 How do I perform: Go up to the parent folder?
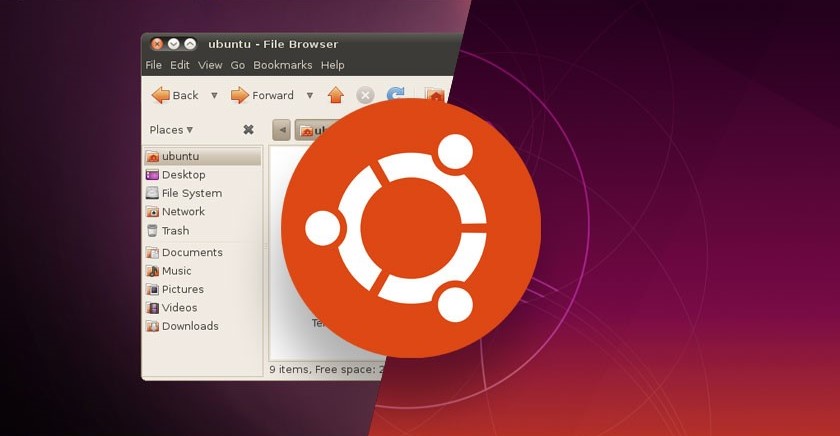click(335, 96)
